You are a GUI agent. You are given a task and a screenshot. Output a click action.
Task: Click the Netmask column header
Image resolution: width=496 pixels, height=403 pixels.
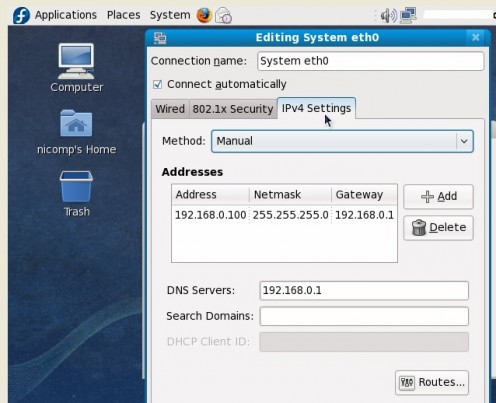pyautogui.click(x=290, y=195)
